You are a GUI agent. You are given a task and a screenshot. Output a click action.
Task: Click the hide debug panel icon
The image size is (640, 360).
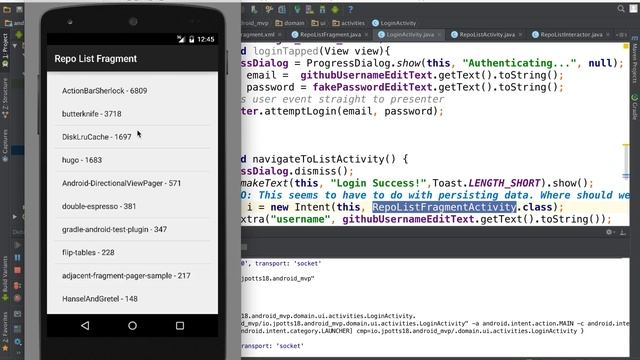click(623, 232)
